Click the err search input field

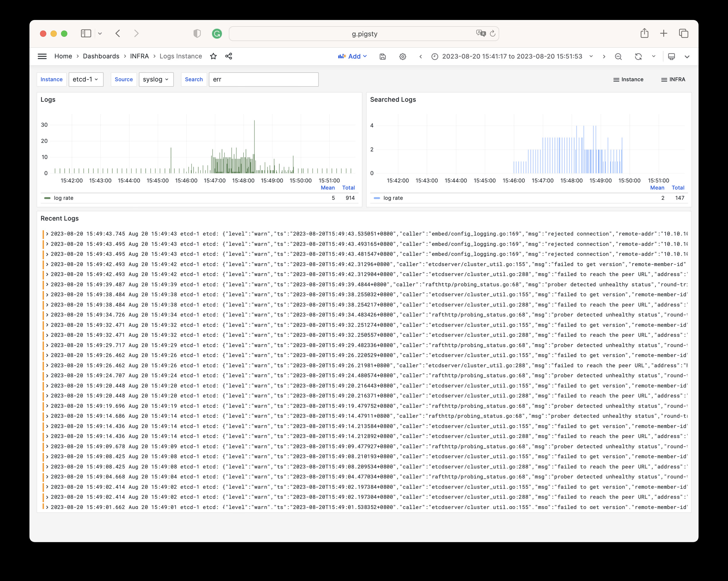pyautogui.click(x=263, y=79)
